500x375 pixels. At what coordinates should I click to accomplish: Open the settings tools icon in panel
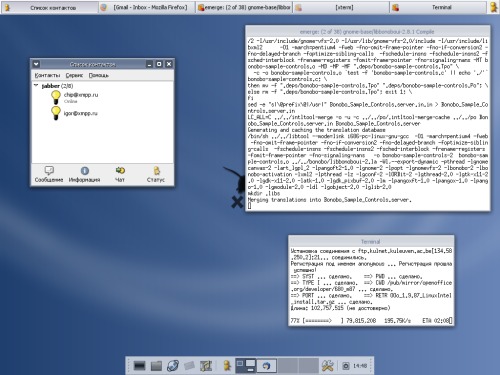pos(328,366)
